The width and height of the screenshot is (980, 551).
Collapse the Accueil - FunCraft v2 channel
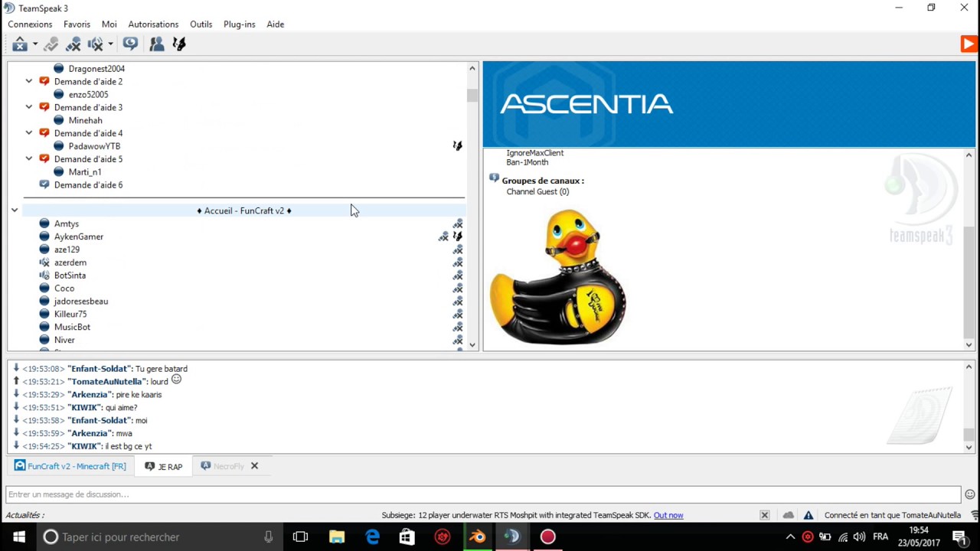click(x=15, y=210)
